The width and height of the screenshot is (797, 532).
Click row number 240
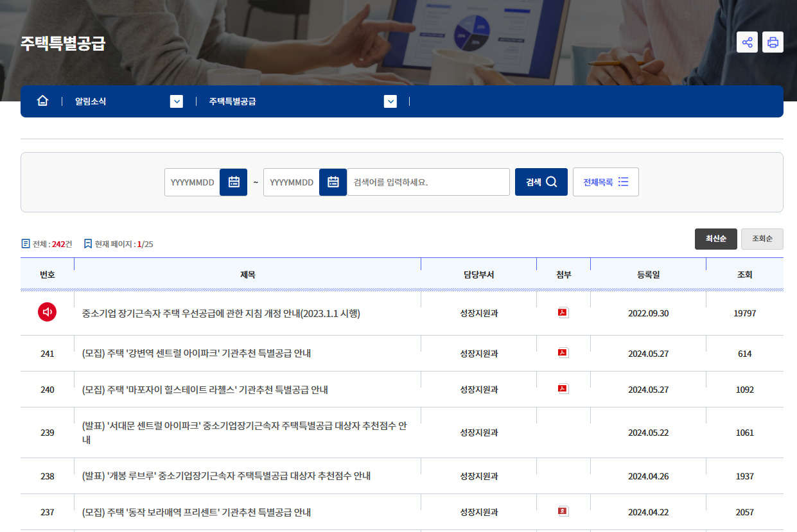point(47,390)
